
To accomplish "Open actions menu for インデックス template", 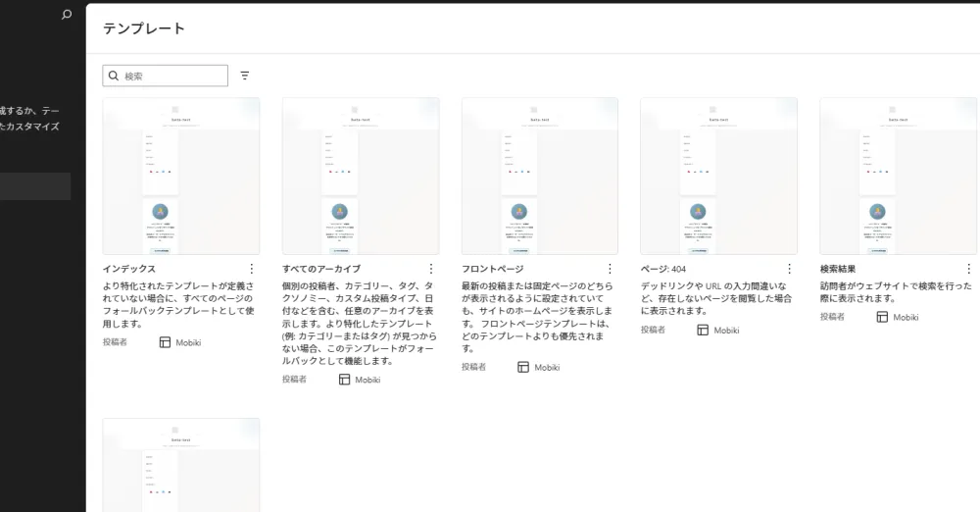I will pyautogui.click(x=252, y=269).
